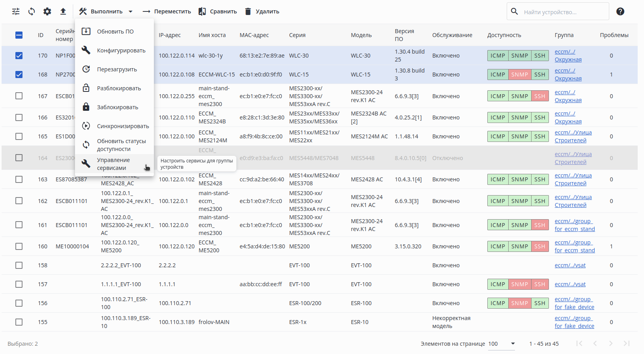Image resolution: width=644 pixels, height=354 pixels.
Task: Open the items per page dropdown
Action: click(x=502, y=344)
